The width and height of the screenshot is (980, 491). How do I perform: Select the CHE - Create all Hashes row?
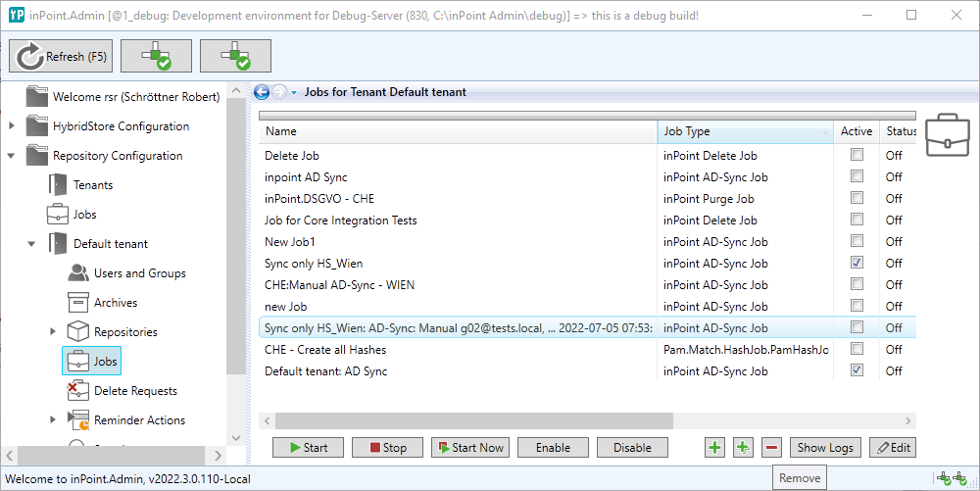pyautogui.click(x=457, y=350)
